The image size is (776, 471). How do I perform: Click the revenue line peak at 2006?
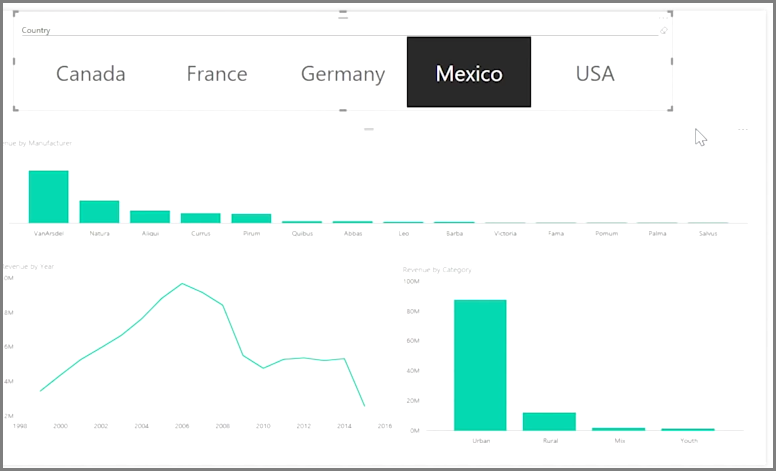[x=182, y=284]
